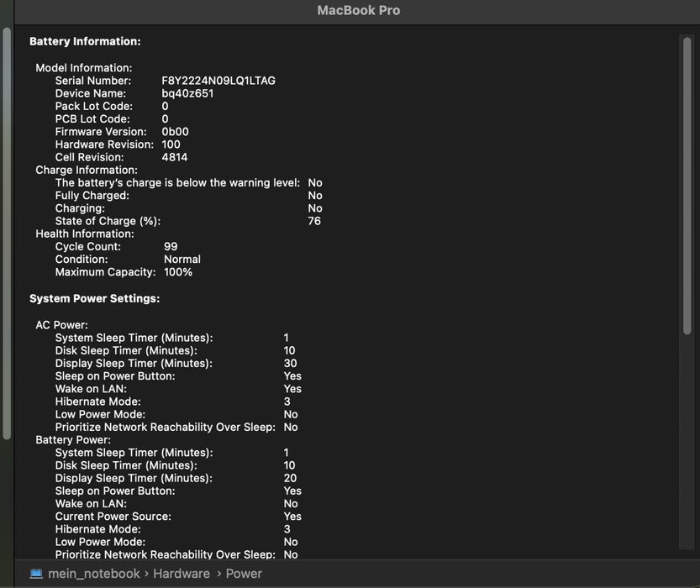Click cell revision value 4814
The image size is (700, 588).
point(175,157)
